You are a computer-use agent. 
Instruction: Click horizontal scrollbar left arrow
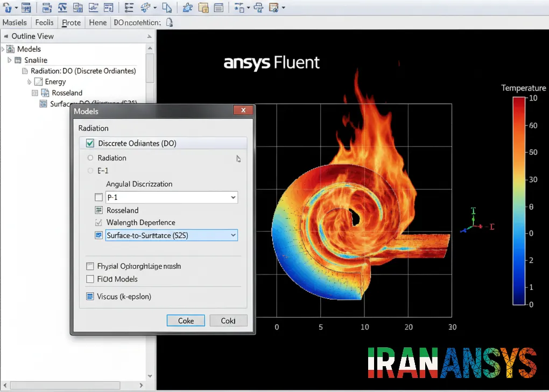tap(5, 386)
